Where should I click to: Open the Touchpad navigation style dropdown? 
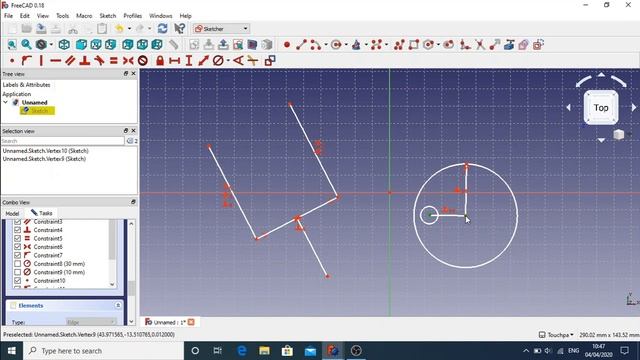click(556, 335)
